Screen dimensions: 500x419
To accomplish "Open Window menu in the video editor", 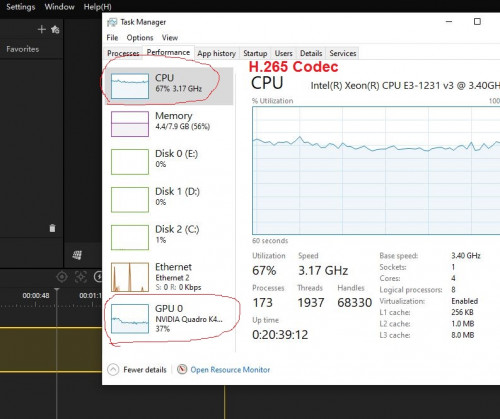I will point(60,7).
